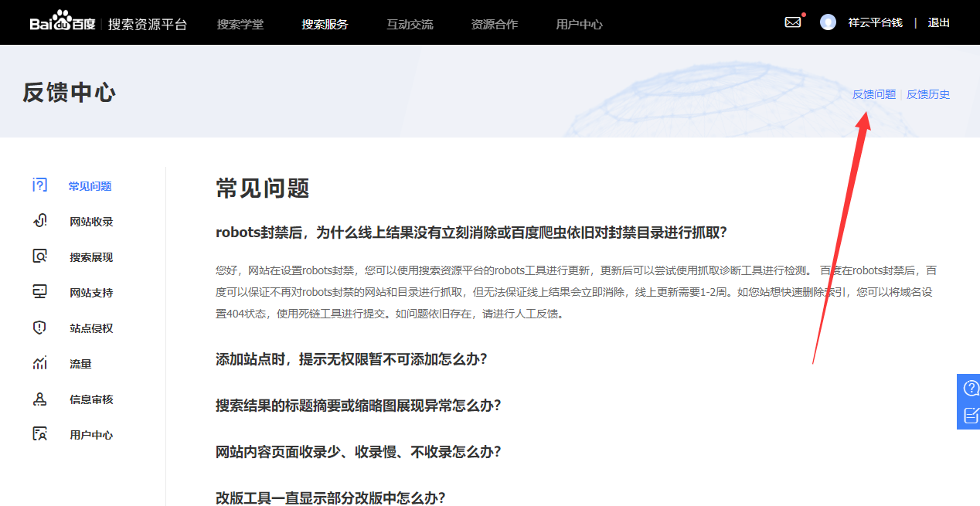Click the 流量 chart icon
980x506 pixels.
(x=39, y=363)
